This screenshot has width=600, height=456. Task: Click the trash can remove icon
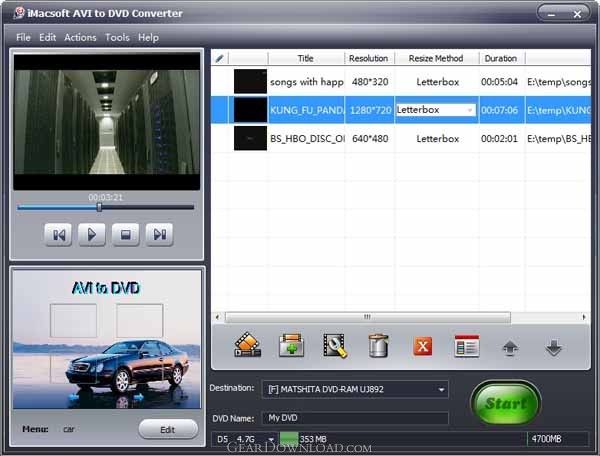coord(378,345)
